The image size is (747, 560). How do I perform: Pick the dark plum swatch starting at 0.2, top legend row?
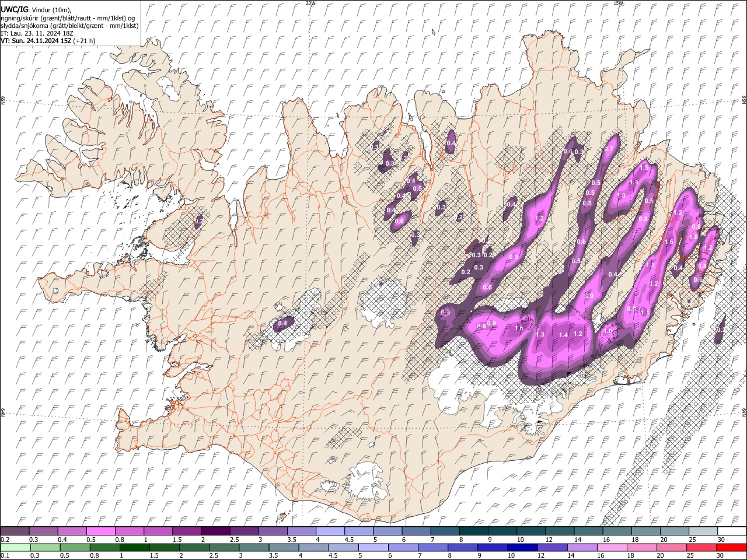[x=15, y=531]
